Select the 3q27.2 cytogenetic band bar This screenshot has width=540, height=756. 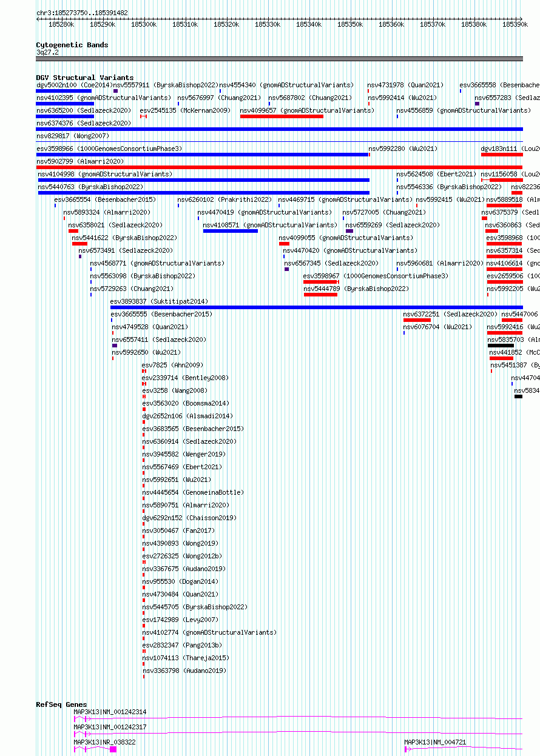click(x=279, y=59)
